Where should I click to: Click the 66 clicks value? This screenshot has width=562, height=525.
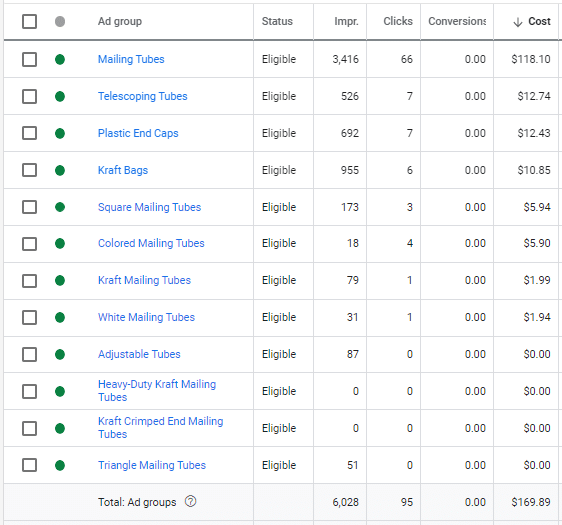pyautogui.click(x=407, y=59)
